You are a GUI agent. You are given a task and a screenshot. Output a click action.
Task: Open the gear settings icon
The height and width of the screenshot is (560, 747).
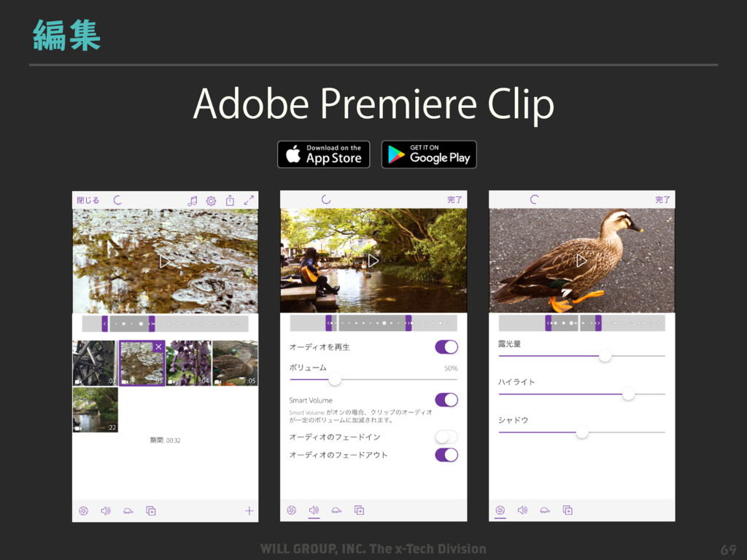(211, 201)
